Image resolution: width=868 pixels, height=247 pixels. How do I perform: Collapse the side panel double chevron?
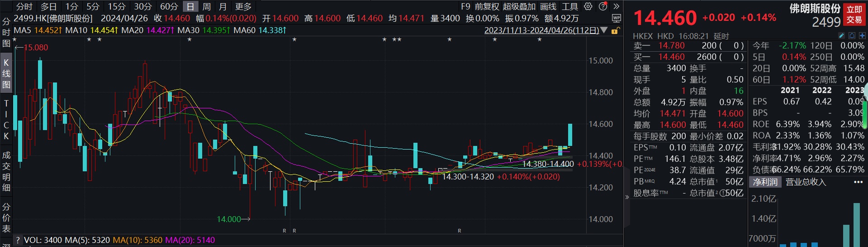coord(627,197)
